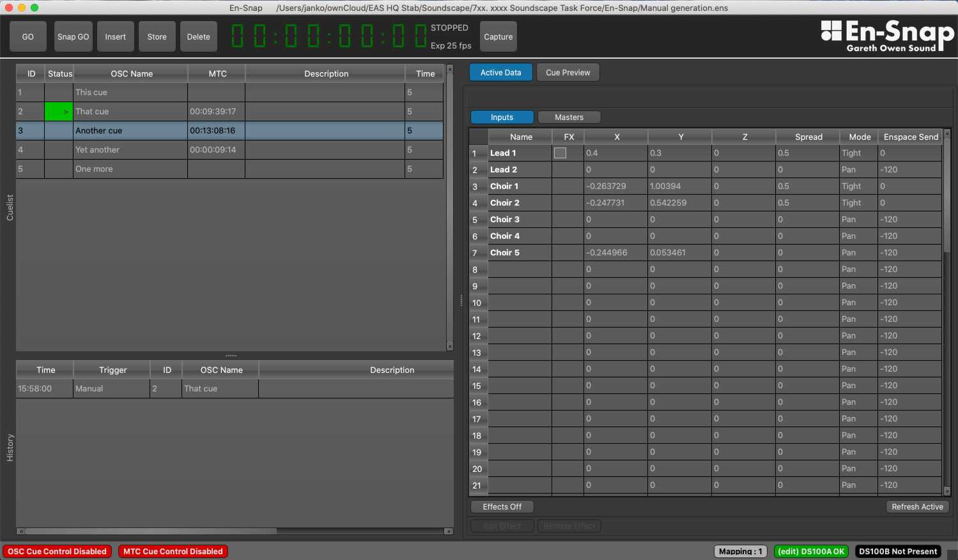Store the current snapshot
The image size is (958, 560).
pos(157,36)
